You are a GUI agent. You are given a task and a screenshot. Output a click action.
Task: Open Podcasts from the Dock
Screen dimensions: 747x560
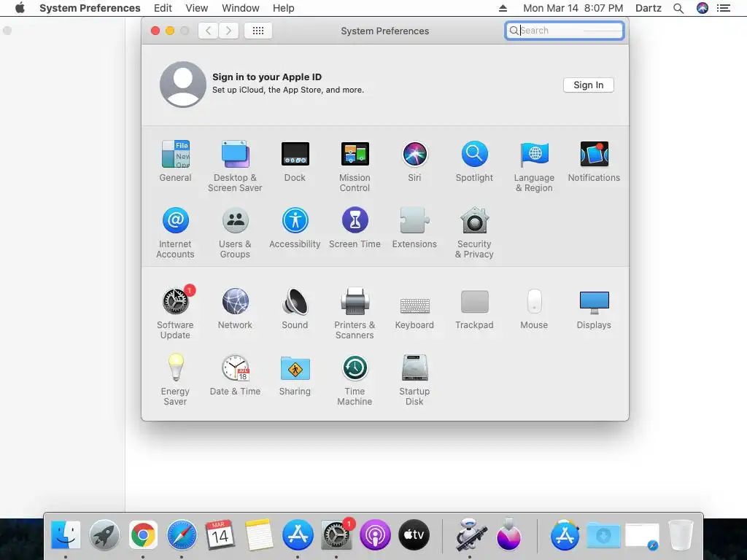coord(375,534)
